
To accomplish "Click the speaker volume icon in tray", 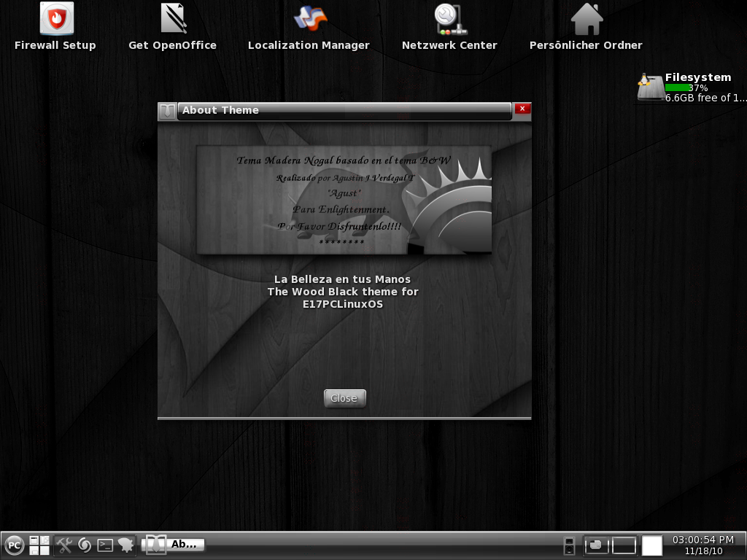I will point(570,545).
